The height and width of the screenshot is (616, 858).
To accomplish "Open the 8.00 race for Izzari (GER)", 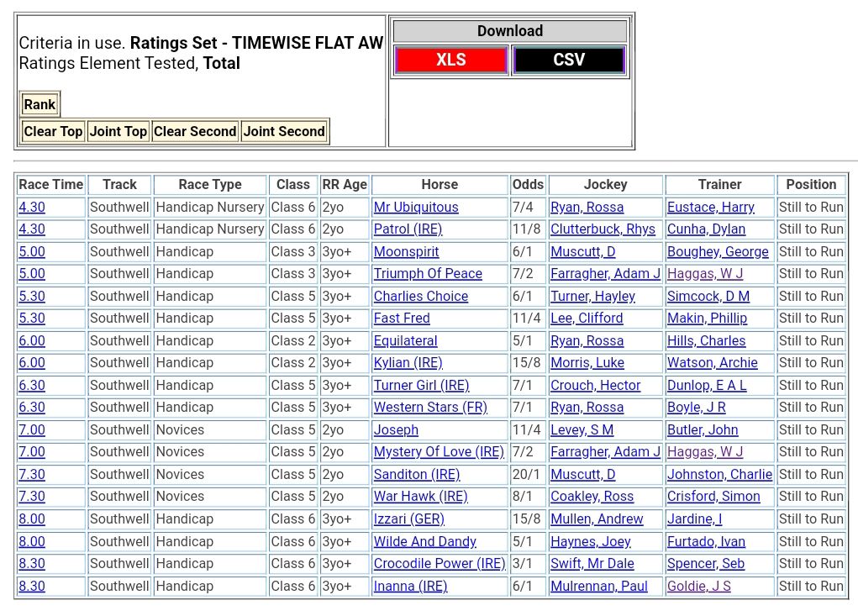I will pyautogui.click(x=32, y=519).
